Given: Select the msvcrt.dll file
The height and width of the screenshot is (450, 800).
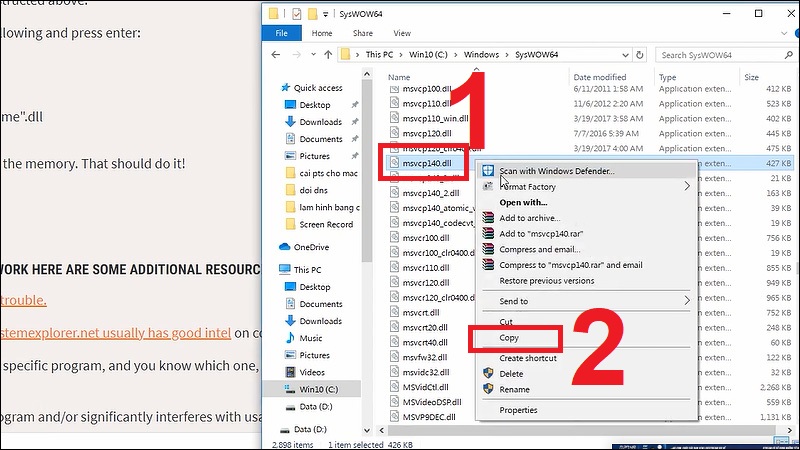Looking at the screenshot, I should [x=421, y=313].
